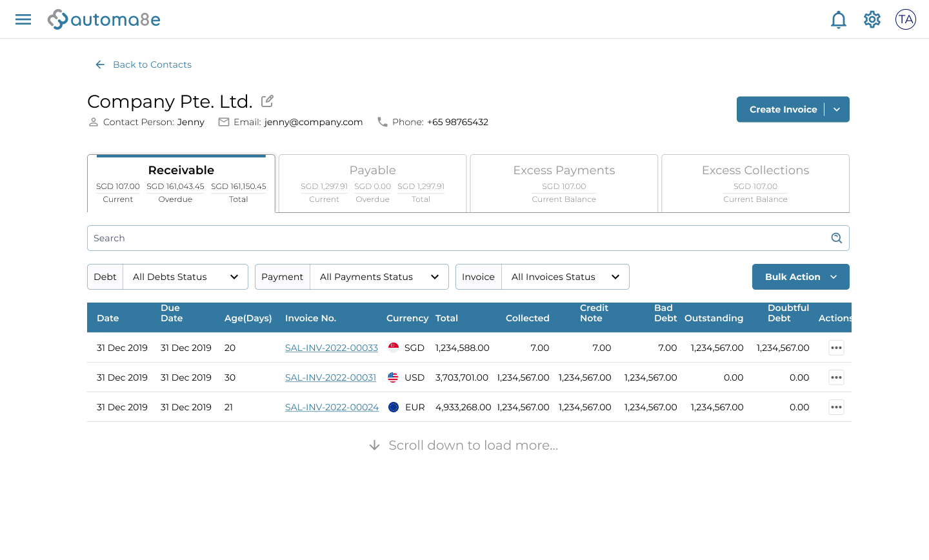The height and width of the screenshot is (560, 929).
Task: Click the TA user avatar
Action: point(905,19)
